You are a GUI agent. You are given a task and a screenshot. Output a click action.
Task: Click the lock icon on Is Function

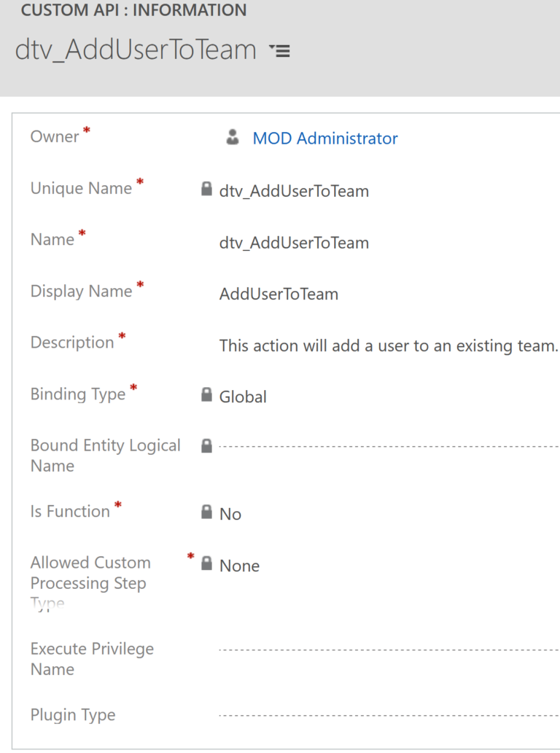[x=207, y=512]
